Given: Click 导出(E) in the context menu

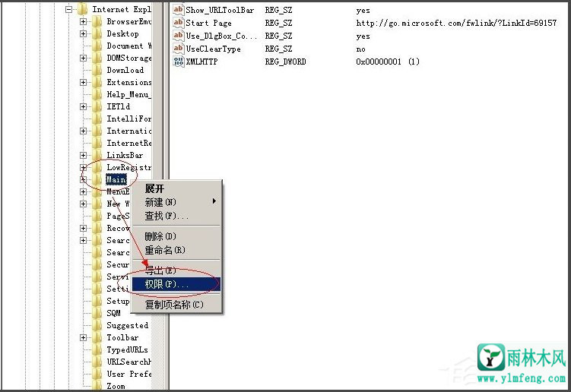Looking at the screenshot, I should coord(176,270).
